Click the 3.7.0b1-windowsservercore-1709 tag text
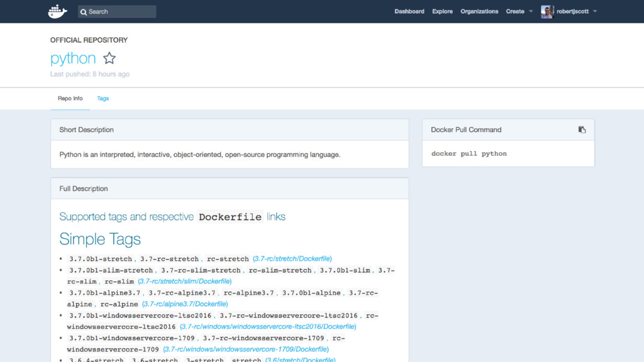Screen dimensions: 644x362 (x=132, y=338)
